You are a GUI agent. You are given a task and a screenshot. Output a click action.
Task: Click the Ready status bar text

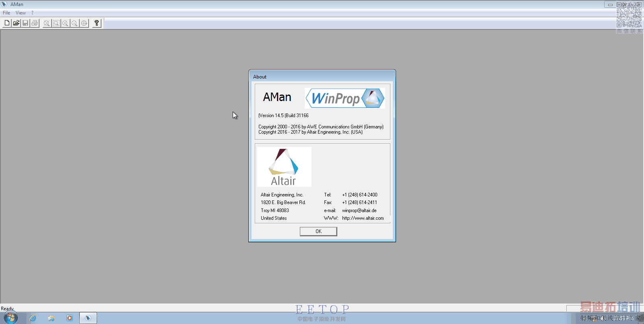tap(7, 309)
